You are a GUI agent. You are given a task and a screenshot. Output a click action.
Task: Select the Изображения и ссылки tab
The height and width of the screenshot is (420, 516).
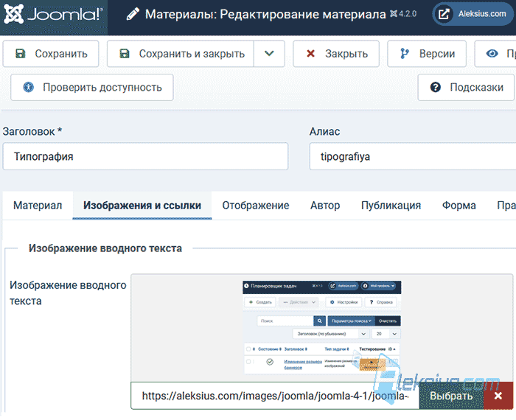[142, 206]
